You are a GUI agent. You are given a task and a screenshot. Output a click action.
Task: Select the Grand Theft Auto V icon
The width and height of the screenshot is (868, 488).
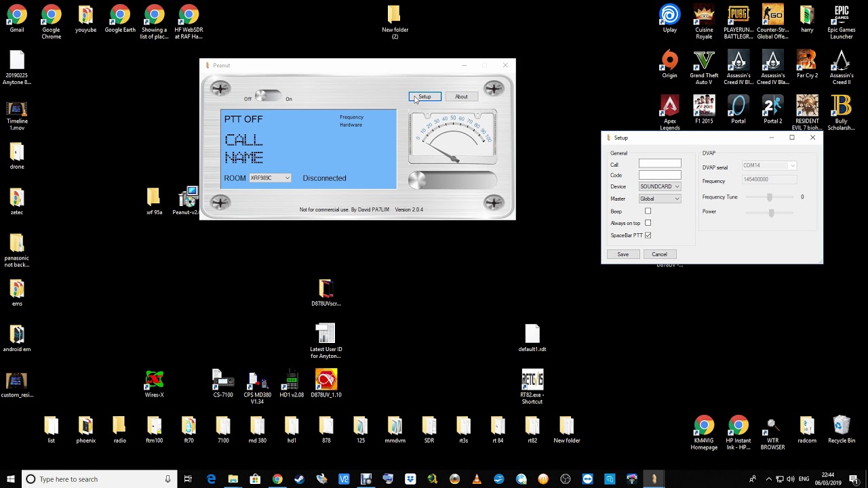tap(704, 67)
